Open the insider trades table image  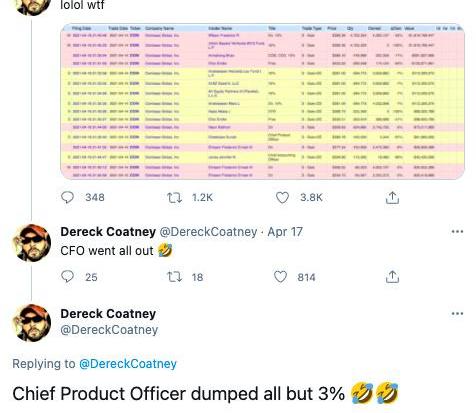click(263, 101)
